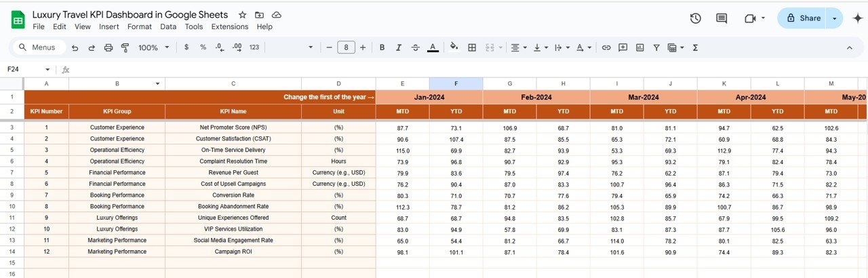Increase decimal places
The height and width of the screenshot is (278, 868).
click(x=237, y=47)
